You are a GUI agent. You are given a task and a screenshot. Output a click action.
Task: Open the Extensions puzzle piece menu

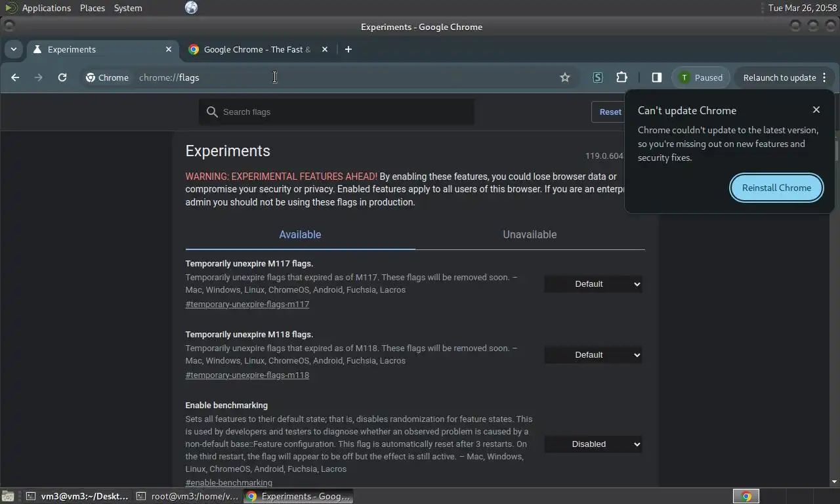click(622, 77)
